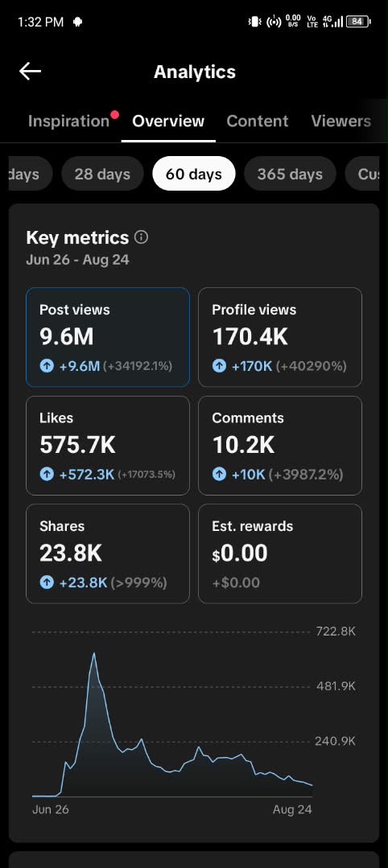Image resolution: width=388 pixels, height=868 pixels.
Task: Tap the vibrate mode status icon
Action: [255, 22]
